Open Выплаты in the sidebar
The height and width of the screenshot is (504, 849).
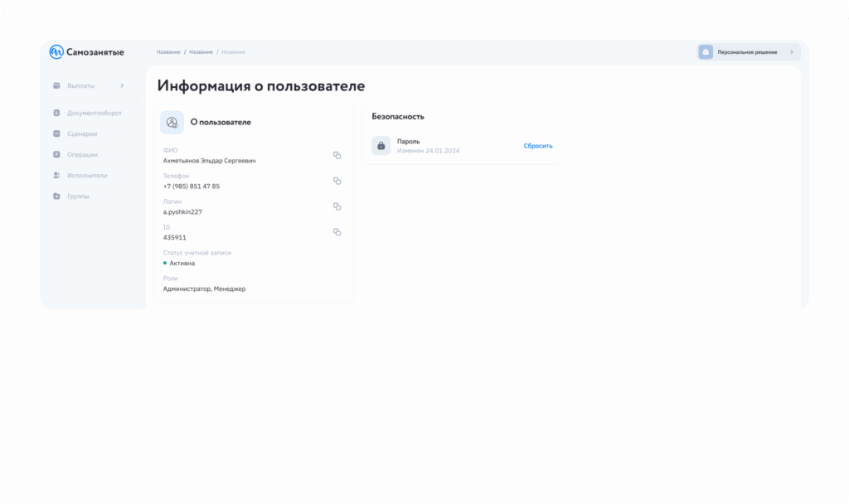(80, 85)
